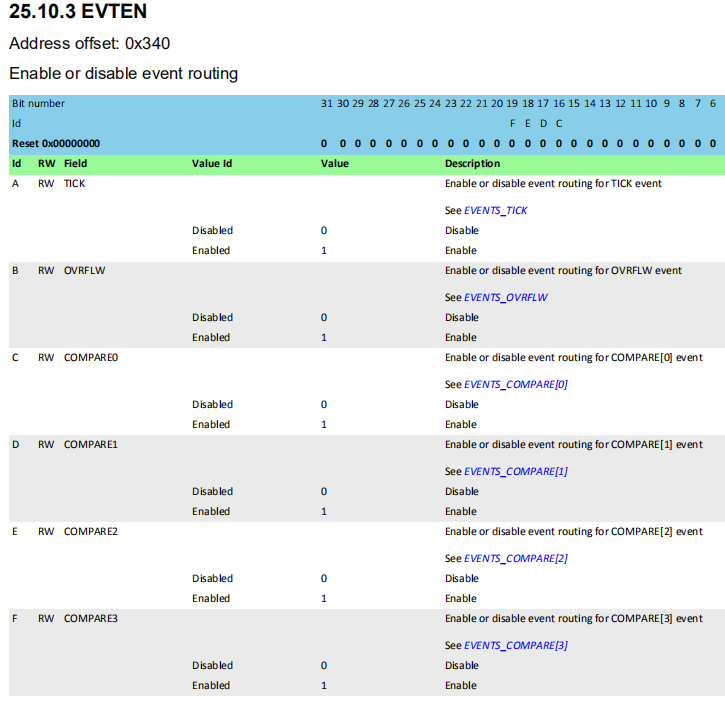The height and width of the screenshot is (701, 725).
Task: Click 'Disabled' value under COMPARE1 field
Action: [x=212, y=491]
